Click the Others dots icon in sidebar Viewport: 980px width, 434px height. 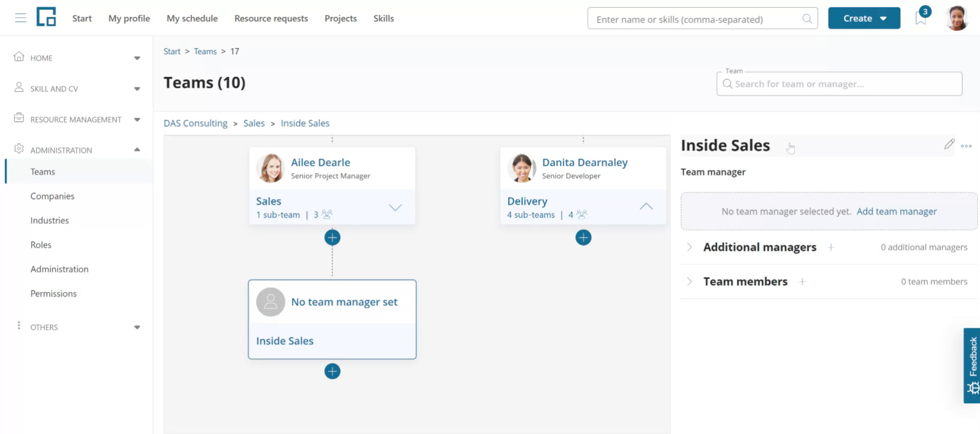(x=19, y=325)
